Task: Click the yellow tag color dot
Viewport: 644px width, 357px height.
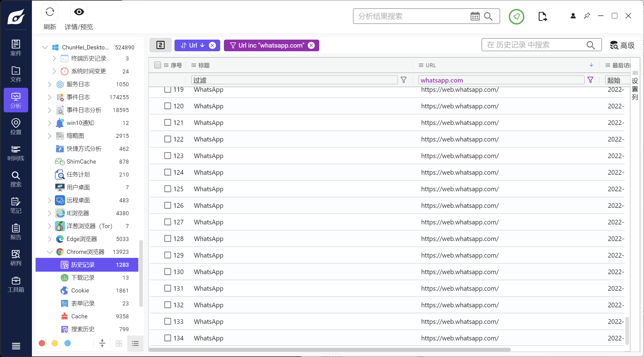Action: point(55,343)
